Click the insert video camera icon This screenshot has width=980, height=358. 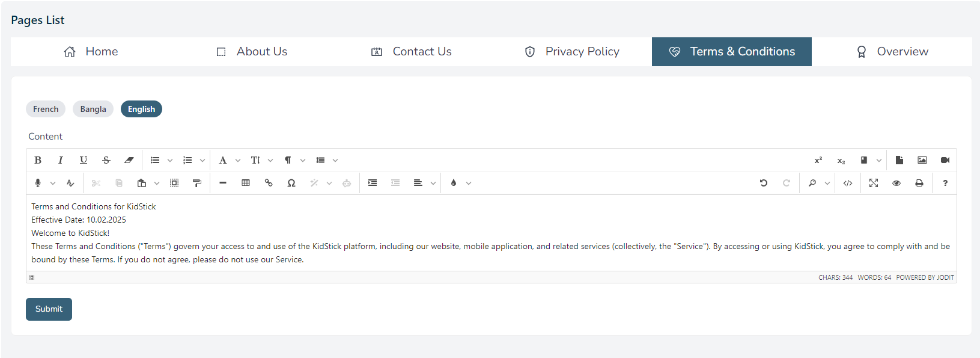(945, 160)
